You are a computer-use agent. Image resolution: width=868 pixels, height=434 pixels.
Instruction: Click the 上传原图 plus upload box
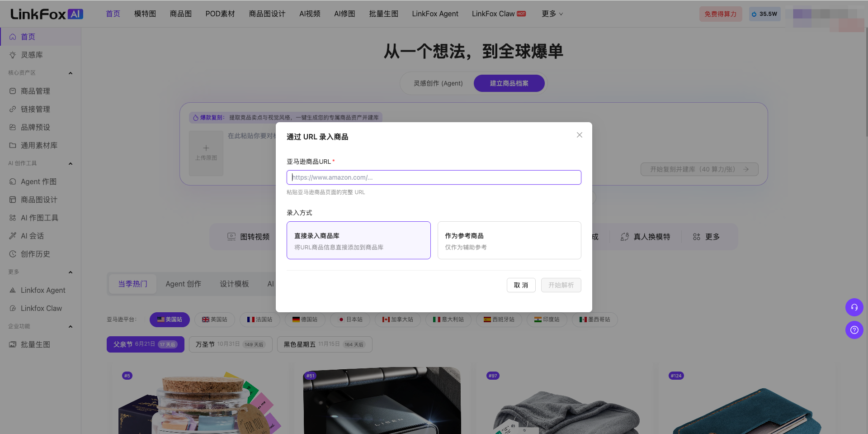click(x=206, y=153)
